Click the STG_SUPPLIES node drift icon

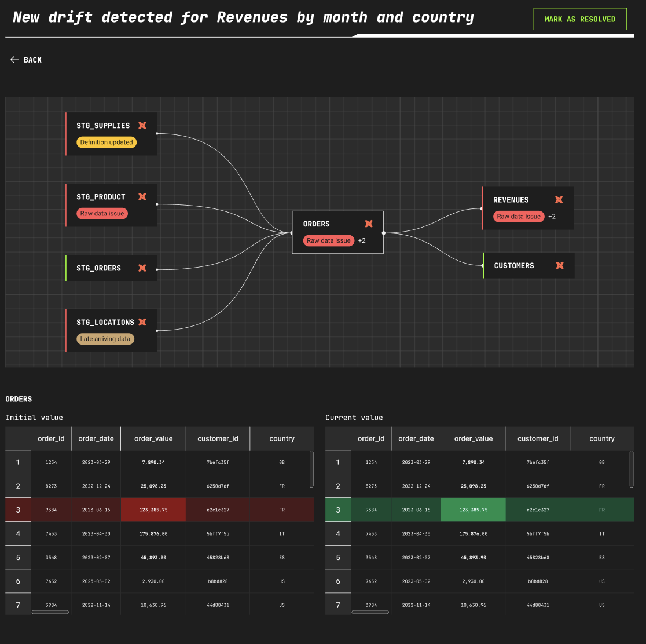(x=142, y=125)
